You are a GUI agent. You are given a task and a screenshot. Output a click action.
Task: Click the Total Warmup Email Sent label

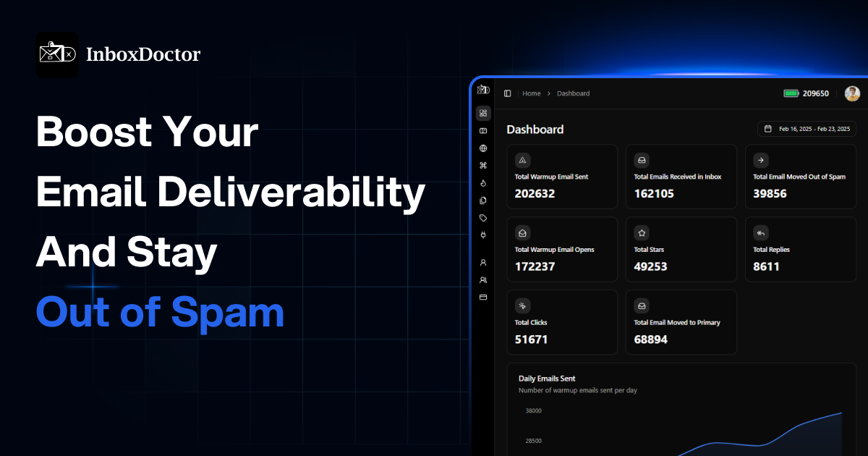tap(551, 177)
